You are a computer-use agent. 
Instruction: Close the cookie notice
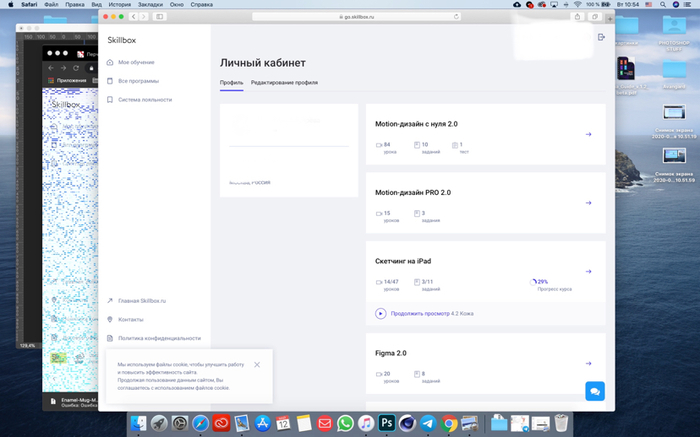pos(257,365)
